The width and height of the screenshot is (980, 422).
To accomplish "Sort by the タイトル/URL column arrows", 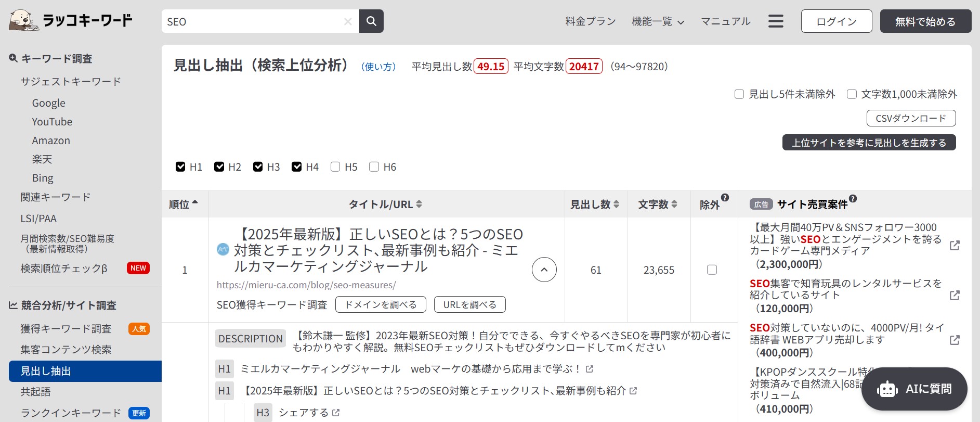I will 419,204.
